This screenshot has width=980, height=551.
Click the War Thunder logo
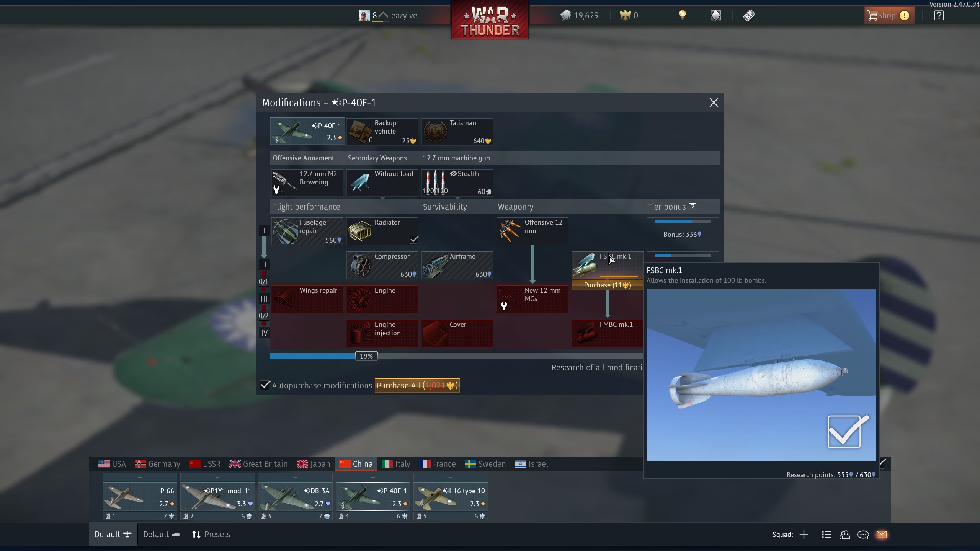490,20
